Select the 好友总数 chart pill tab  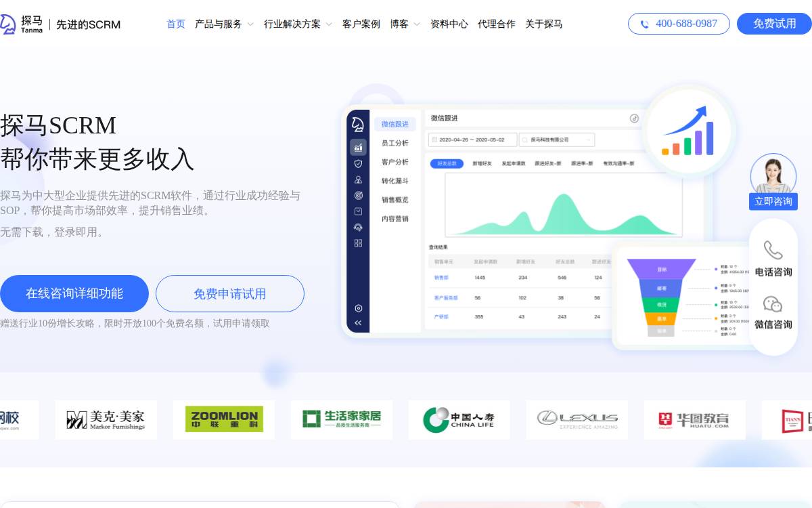click(447, 163)
